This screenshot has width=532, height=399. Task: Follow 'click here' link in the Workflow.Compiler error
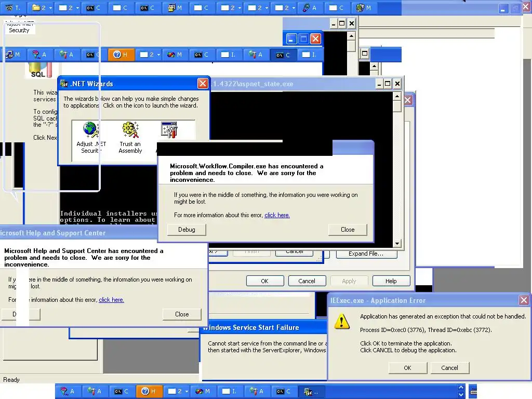pyautogui.click(x=277, y=215)
